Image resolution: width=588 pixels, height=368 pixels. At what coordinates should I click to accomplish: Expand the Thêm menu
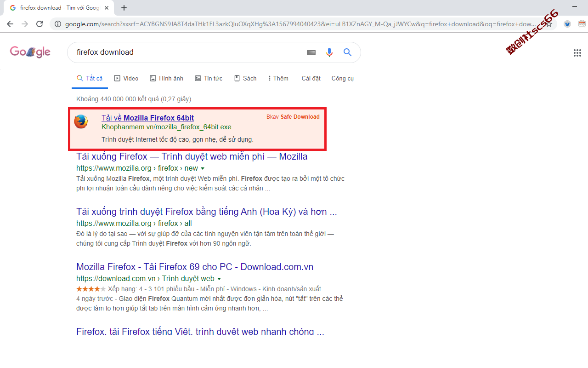point(278,78)
